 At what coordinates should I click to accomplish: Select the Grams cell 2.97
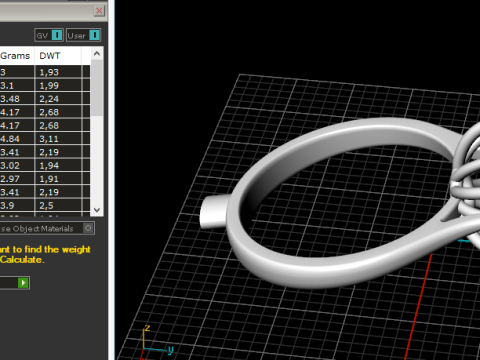click(17, 179)
